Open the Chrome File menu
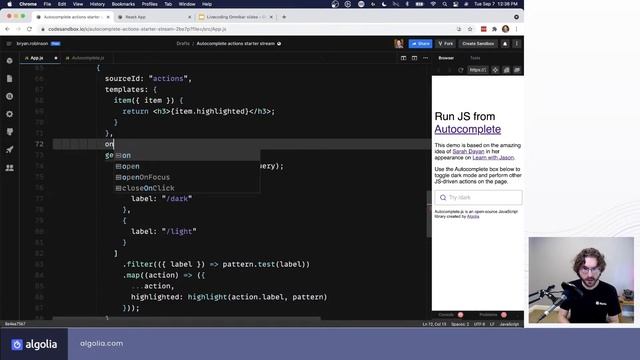 click(47, 4)
